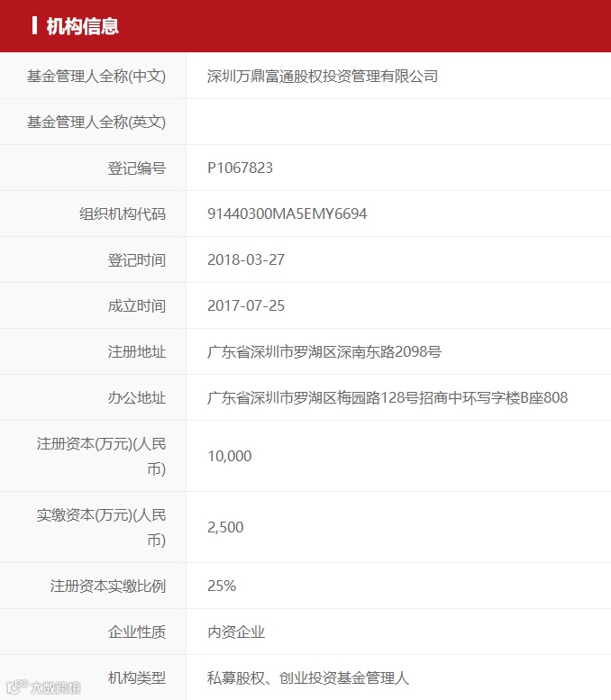Select registration date 2018-03-27
This screenshot has width=611, height=700.
click(x=246, y=259)
